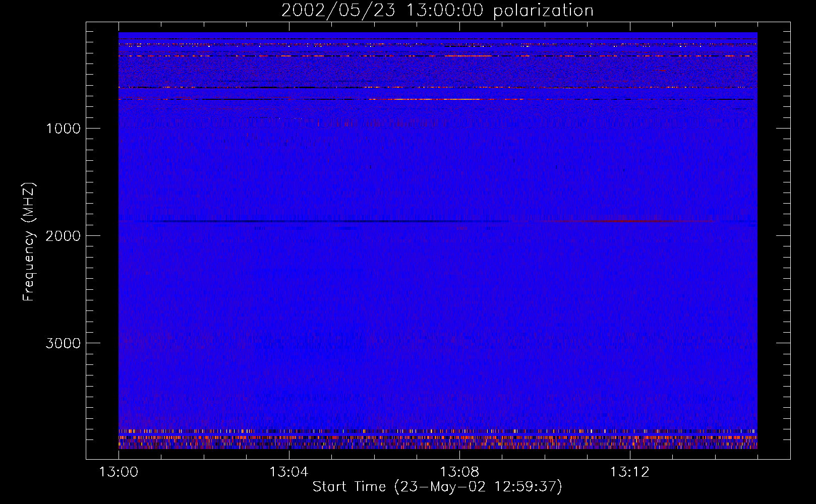This screenshot has width=816, height=504.
Task: Select the 'Start Time (23-May-02 12:59:37)' label
Action: [437, 487]
